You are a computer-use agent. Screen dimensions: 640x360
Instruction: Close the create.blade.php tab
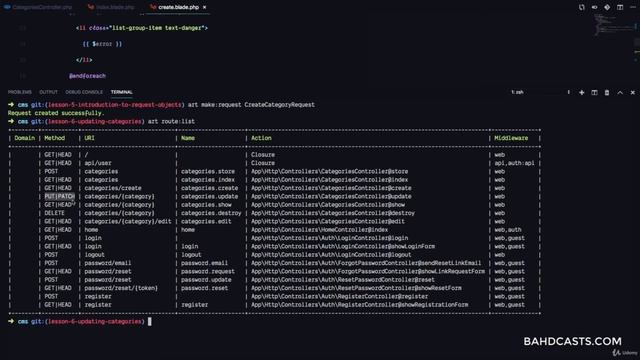pos(204,7)
